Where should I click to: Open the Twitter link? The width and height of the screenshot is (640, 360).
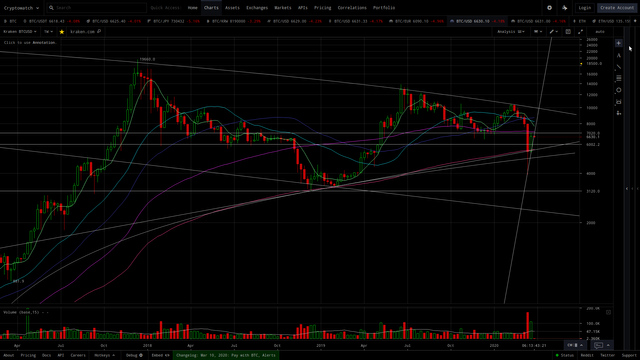click(x=607, y=356)
